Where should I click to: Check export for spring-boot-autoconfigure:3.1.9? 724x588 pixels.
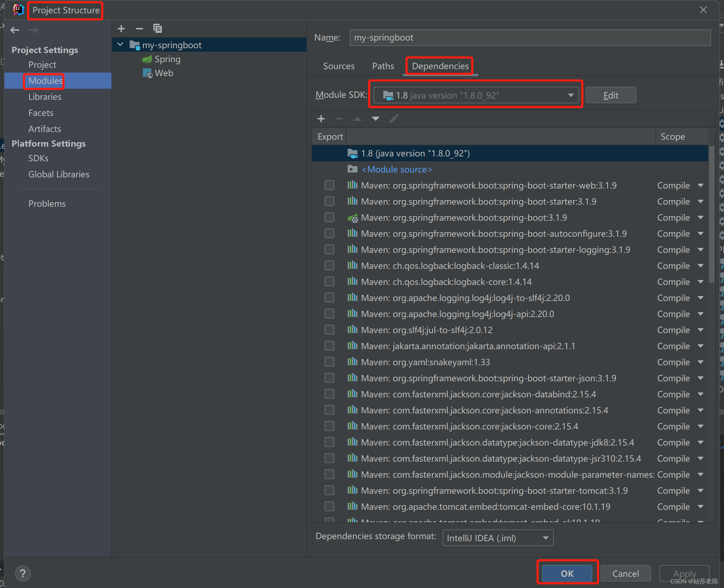pyautogui.click(x=329, y=233)
